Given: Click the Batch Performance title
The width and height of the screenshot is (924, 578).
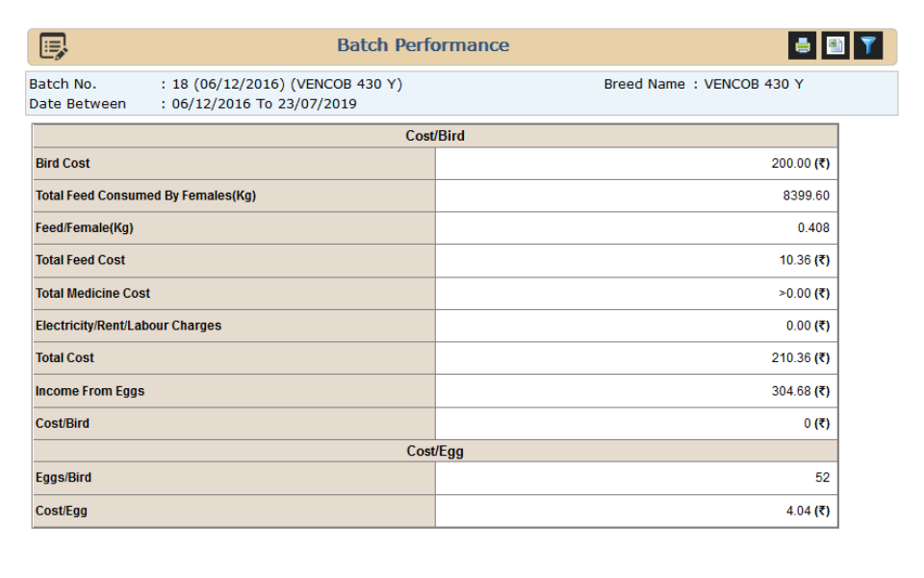Looking at the screenshot, I should coord(423,45).
